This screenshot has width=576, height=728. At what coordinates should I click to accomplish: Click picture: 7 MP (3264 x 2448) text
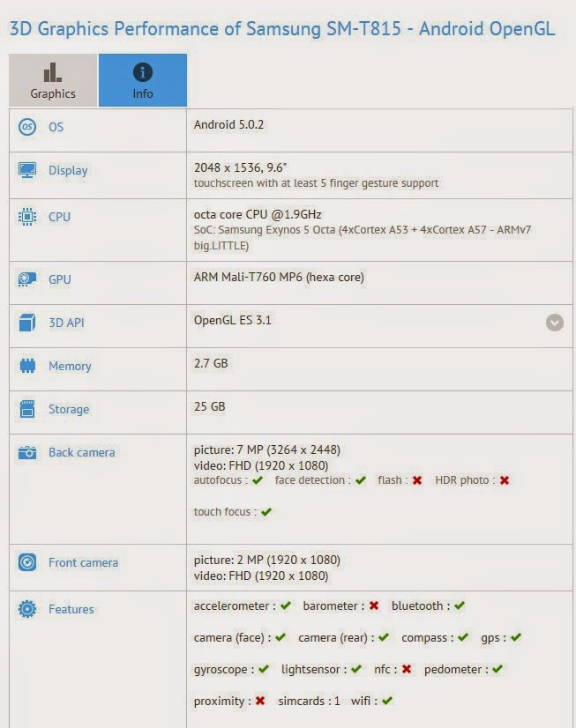pyautogui.click(x=267, y=449)
